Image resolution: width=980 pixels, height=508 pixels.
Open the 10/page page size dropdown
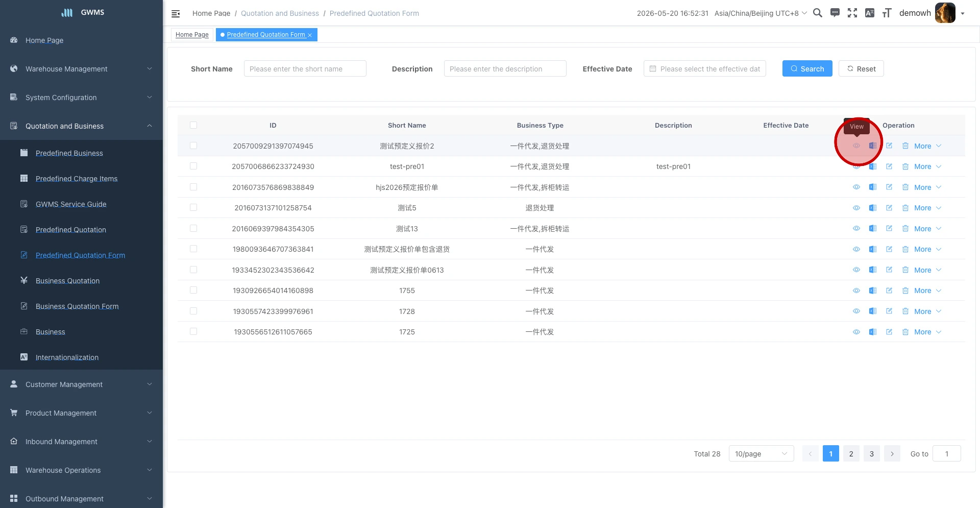761,453
